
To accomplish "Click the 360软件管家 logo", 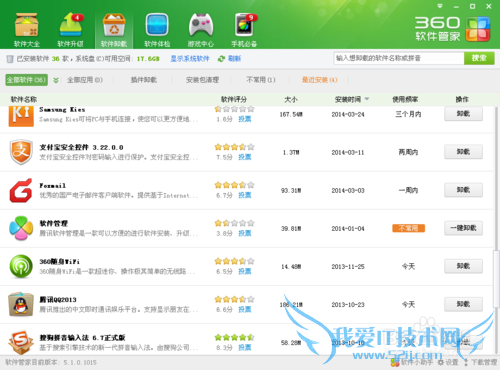I will [452, 29].
